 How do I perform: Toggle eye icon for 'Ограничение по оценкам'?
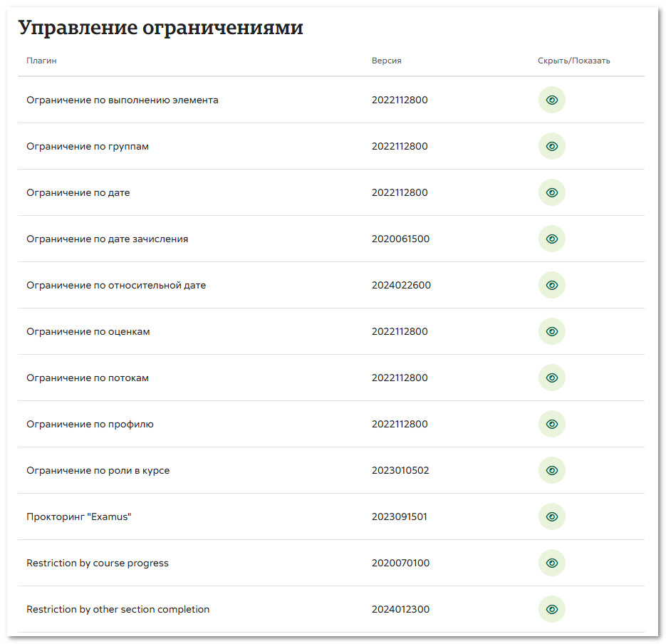coord(552,331)
